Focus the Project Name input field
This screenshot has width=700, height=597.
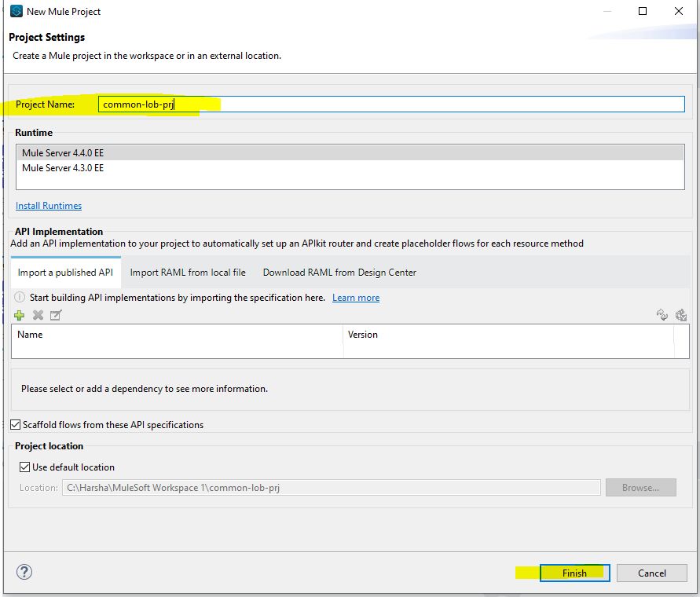point(391,104)
